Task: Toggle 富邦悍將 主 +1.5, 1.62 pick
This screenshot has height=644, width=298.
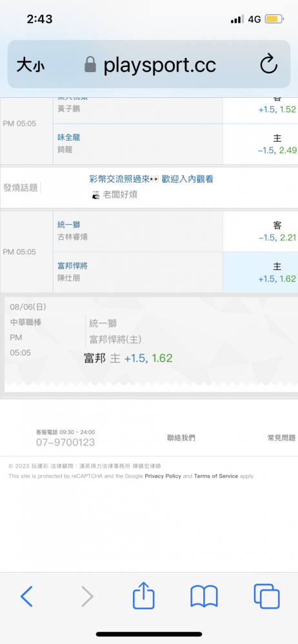Action: click(x=261, y=272)
